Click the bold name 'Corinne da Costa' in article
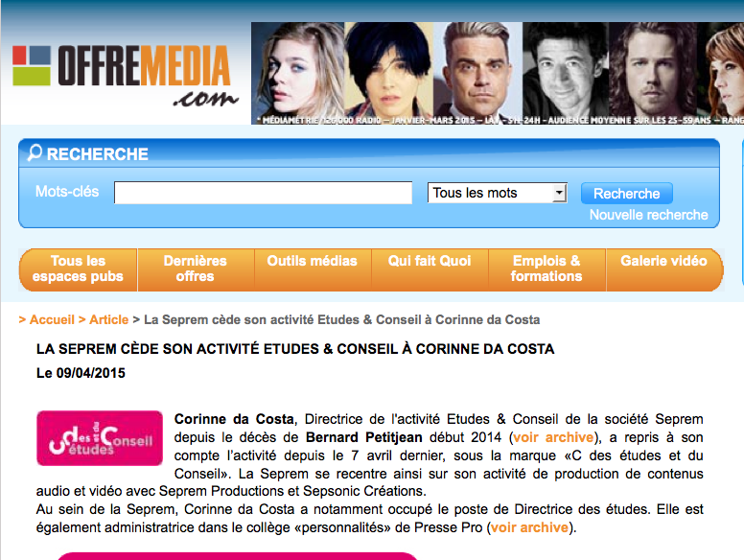The height and width of the screenshot is (560, 744). (234, 419)
